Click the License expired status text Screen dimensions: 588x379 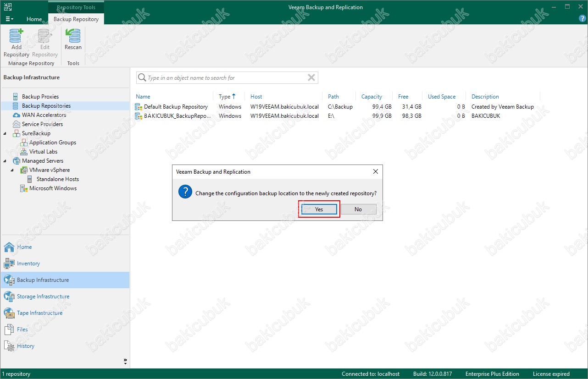(551, 374)
